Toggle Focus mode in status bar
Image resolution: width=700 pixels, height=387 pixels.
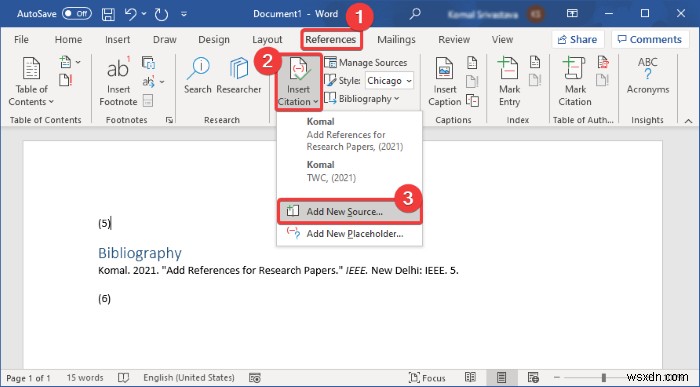427,378
